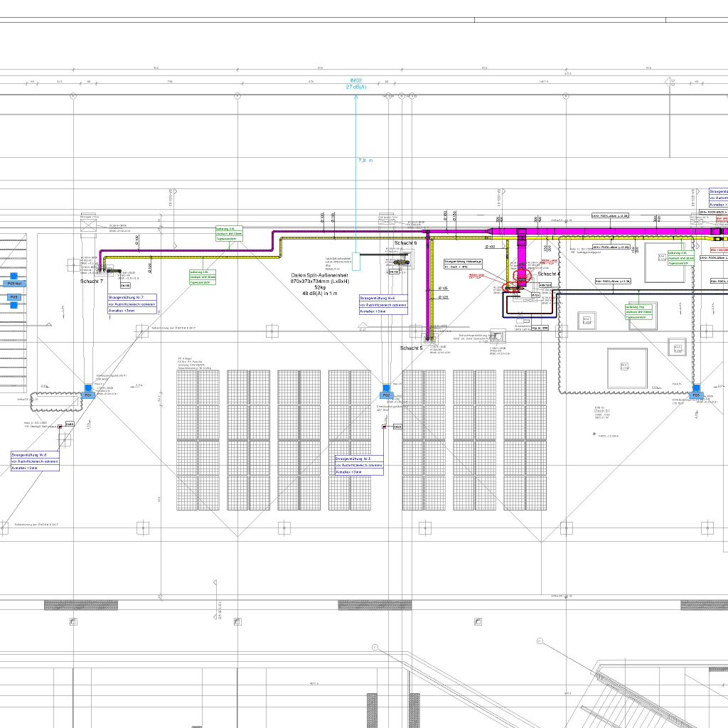Click the blue "F03 Not" tag
Viewport: 728px width, 728px height.
tap(14, 283)
